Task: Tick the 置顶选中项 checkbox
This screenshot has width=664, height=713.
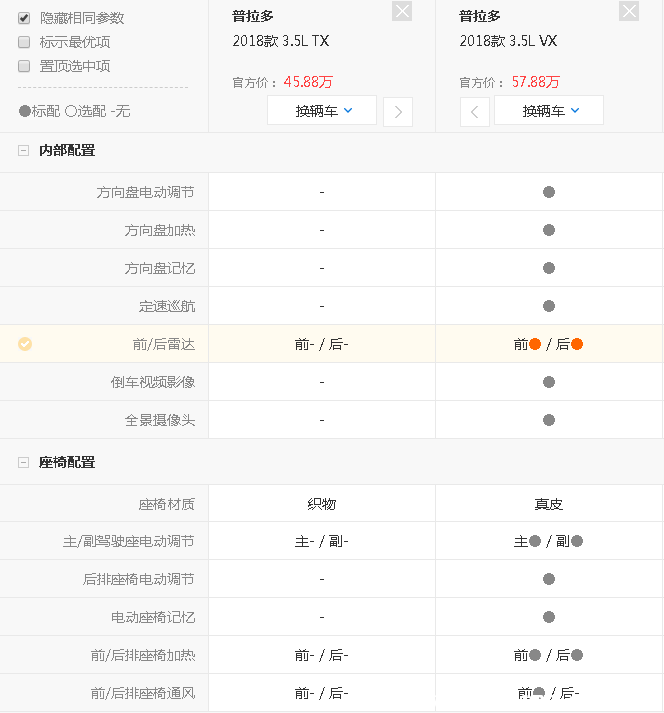Action: point(24,66)
